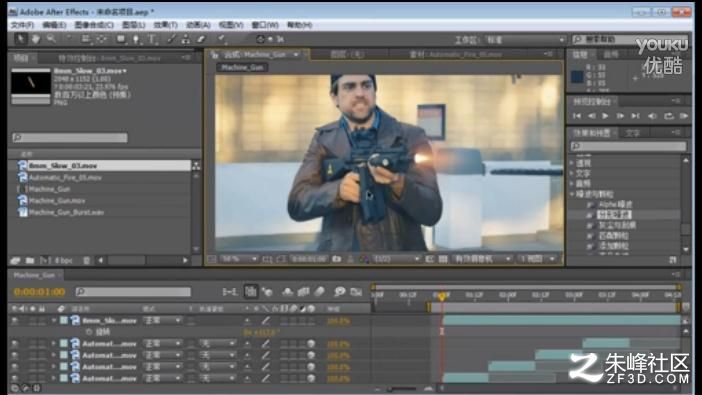Viewport: 702px width, 395px height.
Task: Open viewer zoom percentage dropdown
Action: (239, 259)
